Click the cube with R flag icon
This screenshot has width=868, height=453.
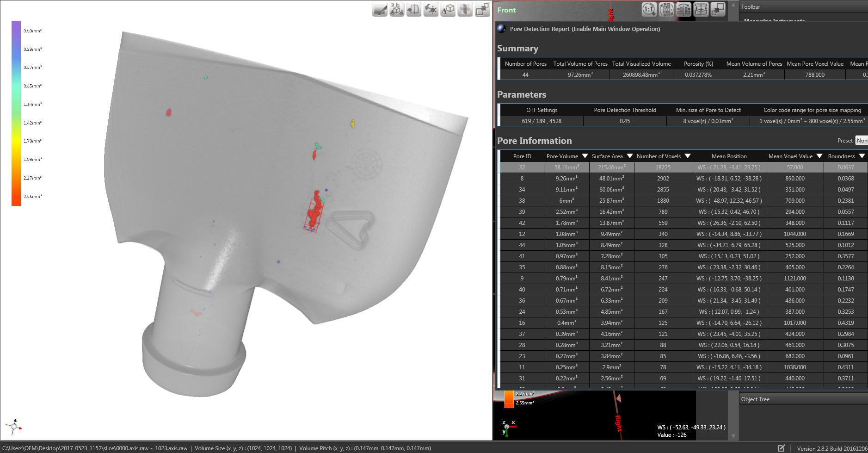(x=397, y=10)
